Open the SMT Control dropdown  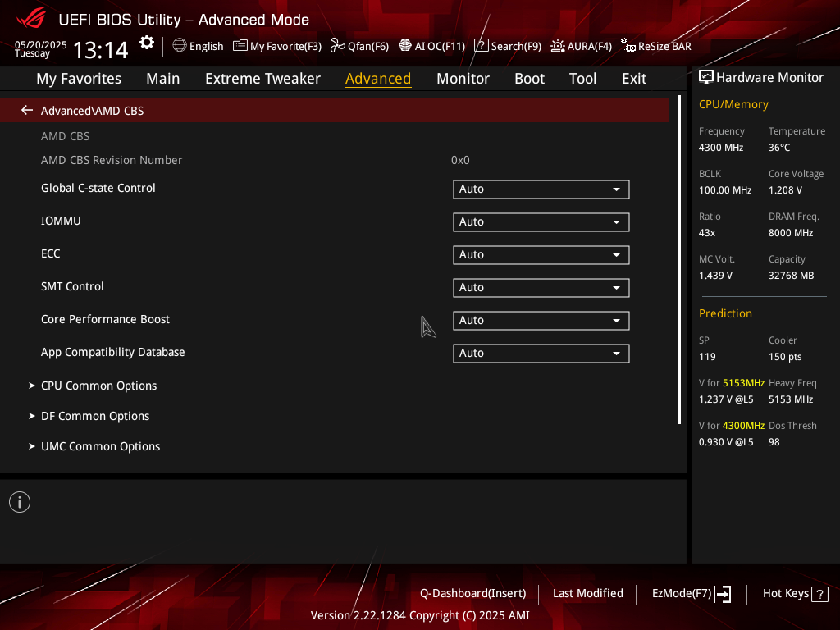pyautogui.click(x=541, y=288)
